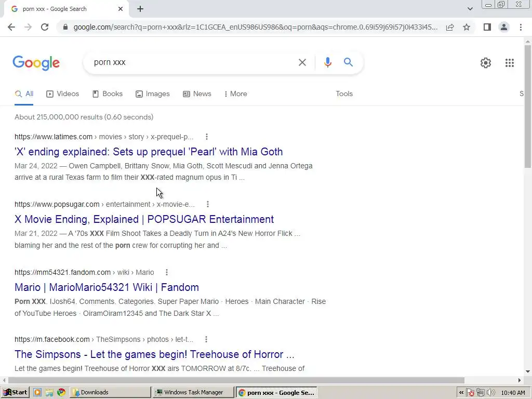532x399 pixels.
Task: Click the forward navigation arrow
Action: (x=28, y=27)
